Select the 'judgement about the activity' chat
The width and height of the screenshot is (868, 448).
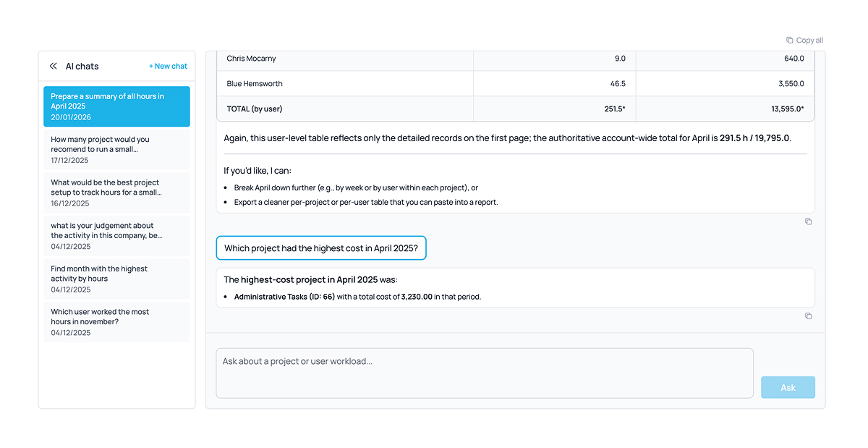pyautogui.click(x=116, y=235)
